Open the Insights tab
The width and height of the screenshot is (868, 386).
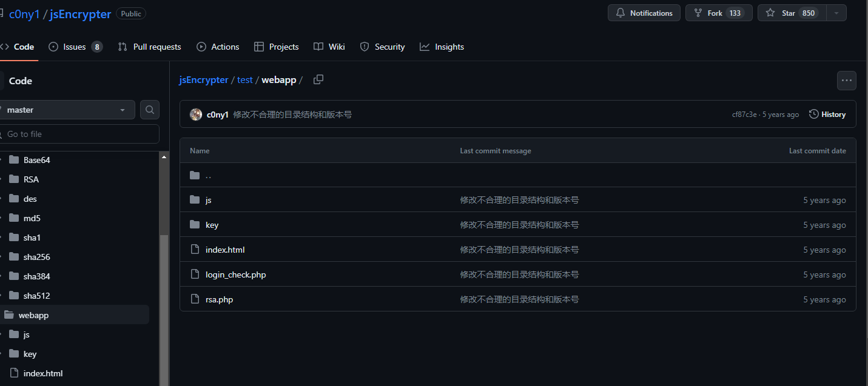(x=442, y=47)
